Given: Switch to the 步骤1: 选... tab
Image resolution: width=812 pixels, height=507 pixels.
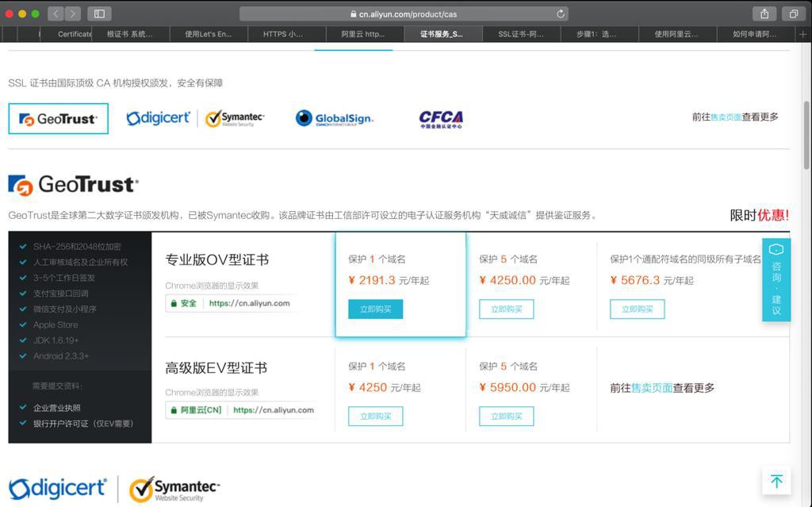Looking at the screenshot, I should coord(599,34).
